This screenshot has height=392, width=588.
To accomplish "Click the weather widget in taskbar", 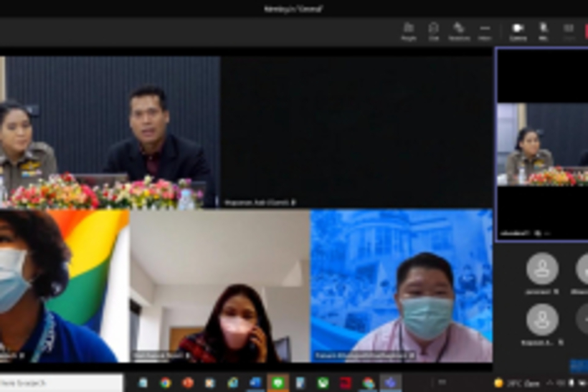I will coord(518,383).
